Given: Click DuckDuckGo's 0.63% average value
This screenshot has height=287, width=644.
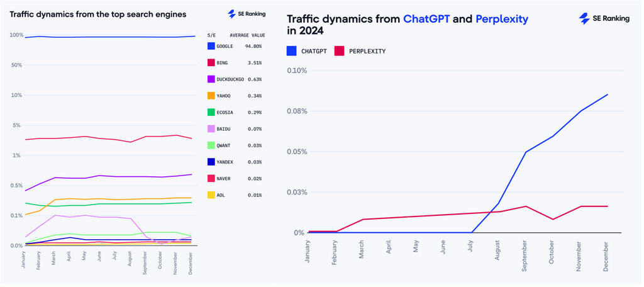Looking at the screenshot, I should pos(255,79).
